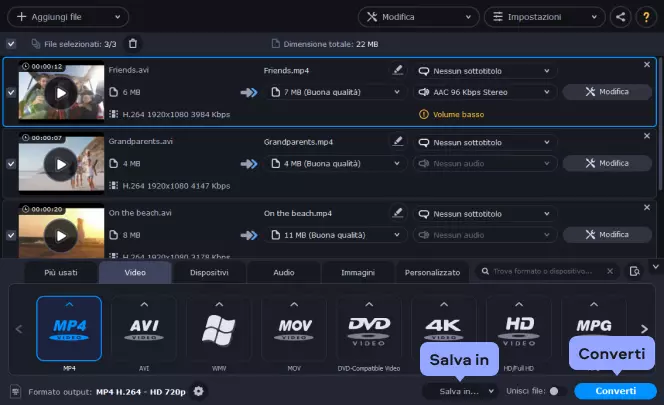Viewport: 664px width, 405px height.
Task: Go to previous formats with left arrow
Action: tap(19, 329)
